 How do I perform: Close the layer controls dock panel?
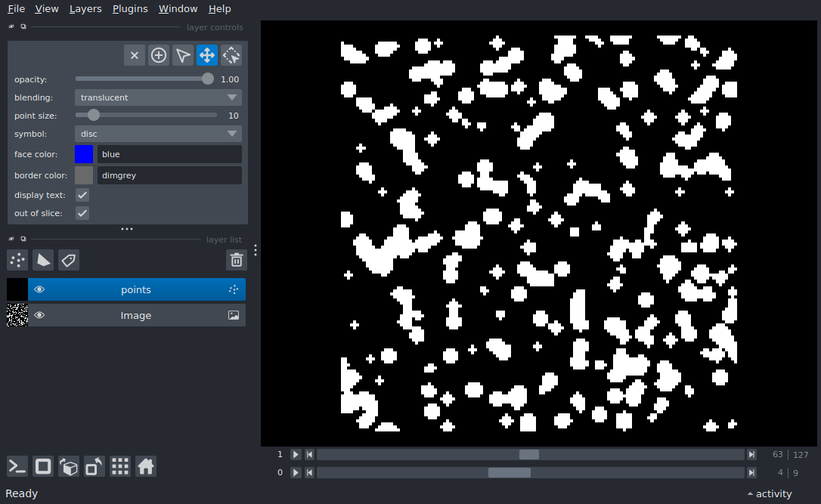11,26
